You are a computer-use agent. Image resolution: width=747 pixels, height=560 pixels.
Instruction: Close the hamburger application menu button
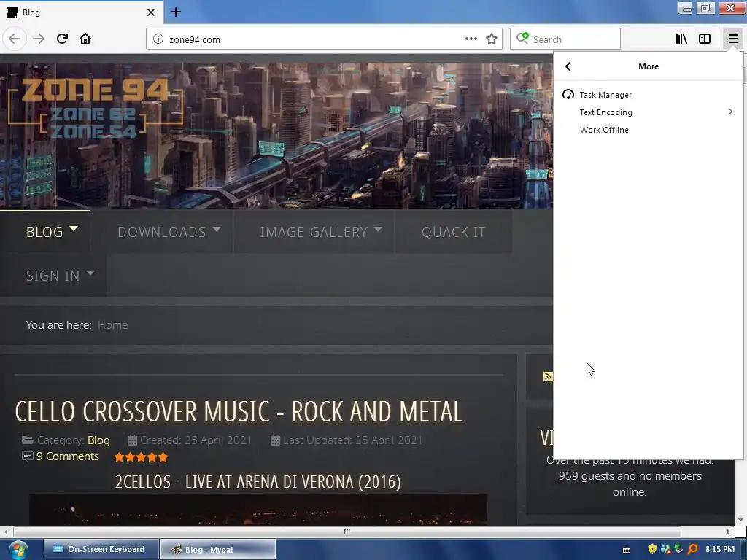coord(732,39)
